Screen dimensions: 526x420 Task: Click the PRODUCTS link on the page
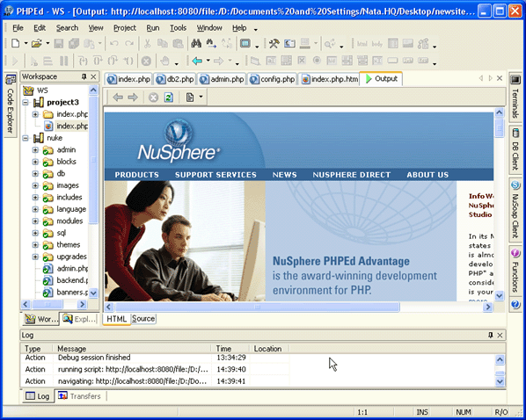coord(137,175)
